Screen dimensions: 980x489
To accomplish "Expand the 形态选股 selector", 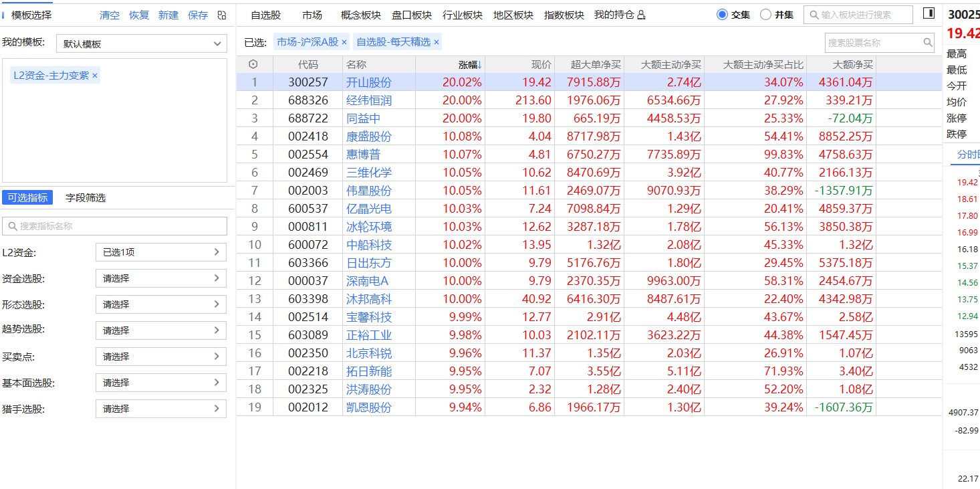I will 161,304.
